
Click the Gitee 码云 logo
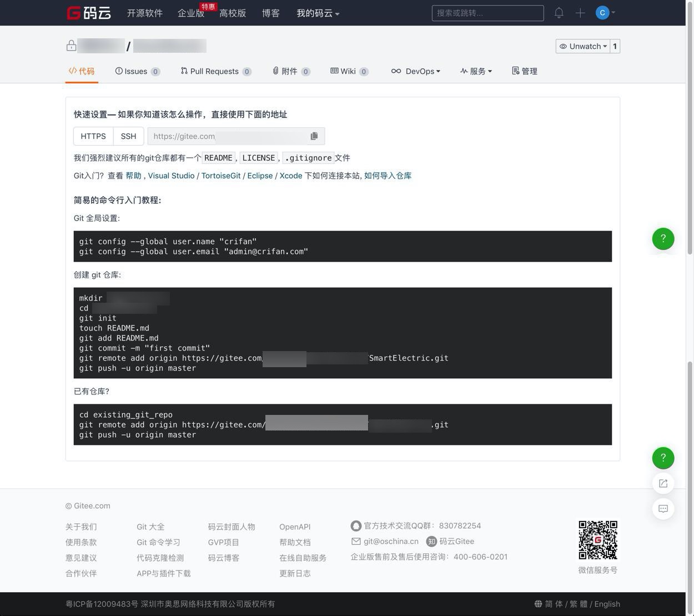89,13
